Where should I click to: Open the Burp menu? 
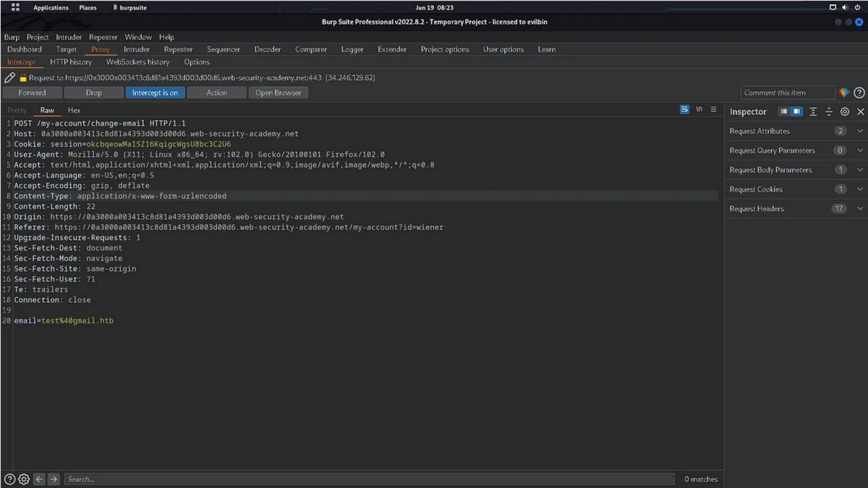12,37
